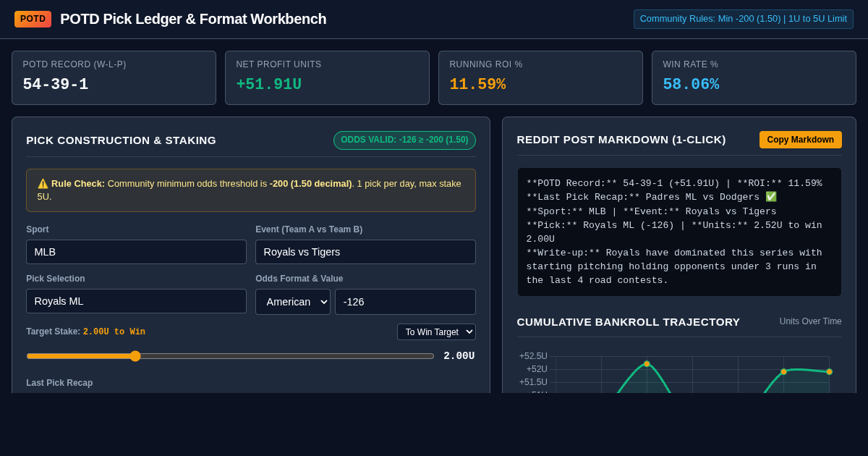
Task: Click the second-to-last bankroll chart data point
Action: tap(783, 372)
